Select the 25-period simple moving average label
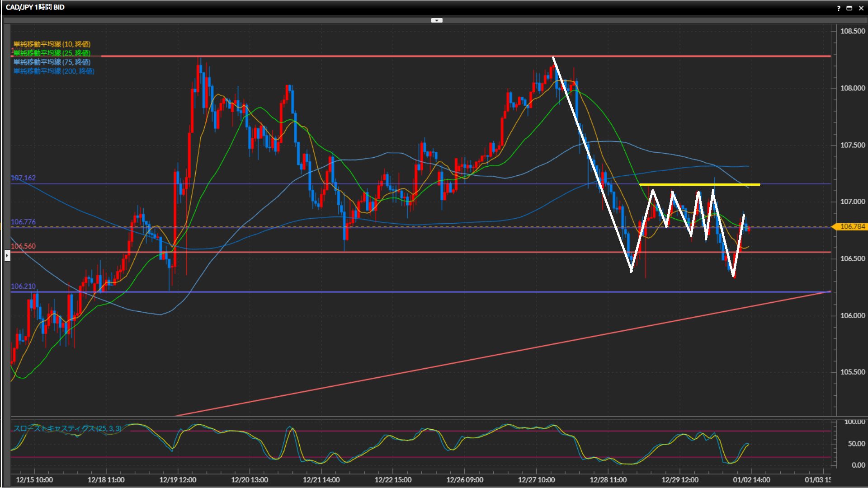 52,53
